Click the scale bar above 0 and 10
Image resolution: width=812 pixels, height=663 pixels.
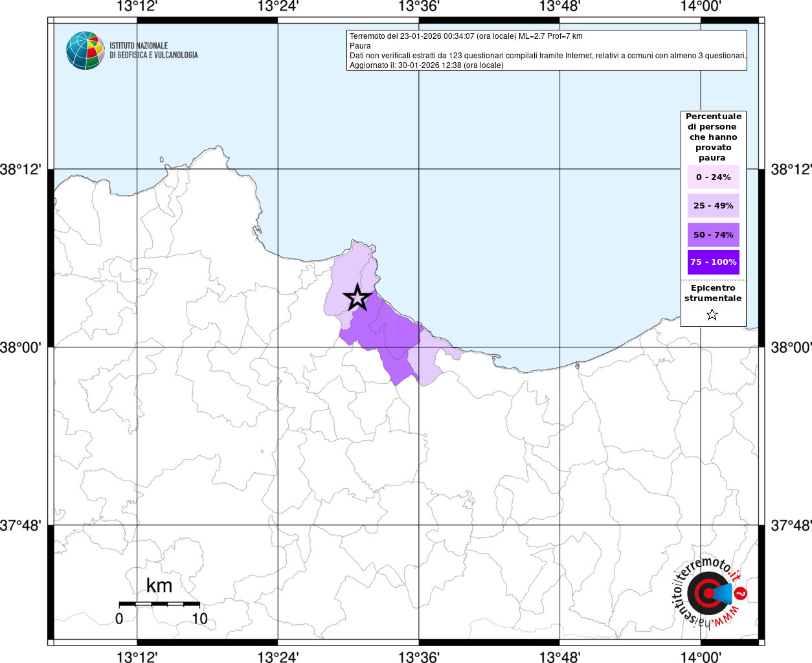pyautogui.click(x=159, y=603)
